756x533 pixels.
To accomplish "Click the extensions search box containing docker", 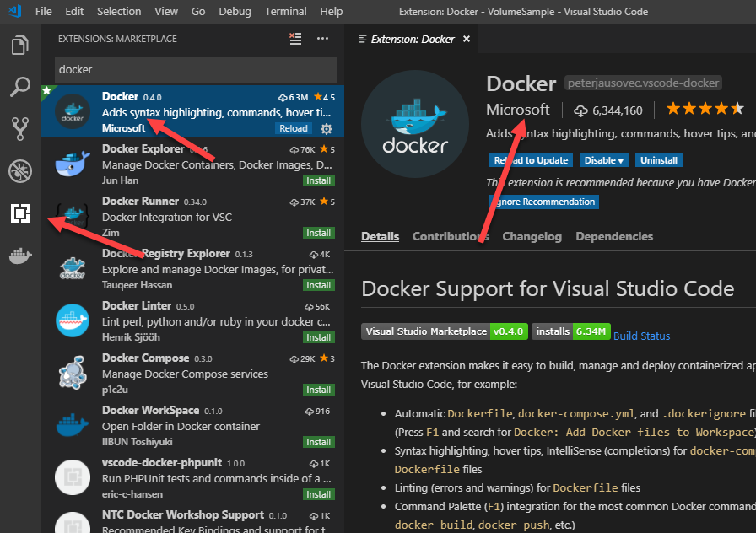I will point(196,70).
